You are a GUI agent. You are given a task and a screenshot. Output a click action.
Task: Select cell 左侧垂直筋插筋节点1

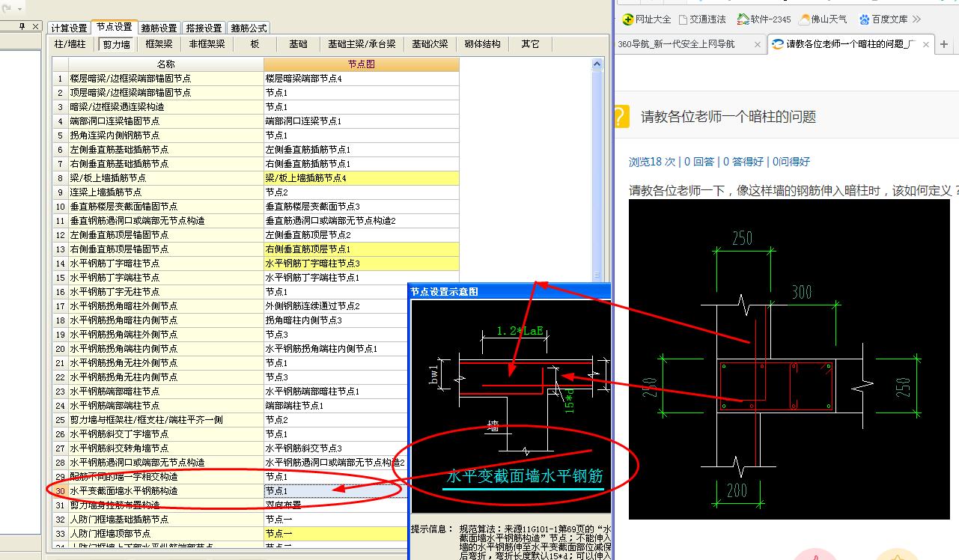coord(362,150)
